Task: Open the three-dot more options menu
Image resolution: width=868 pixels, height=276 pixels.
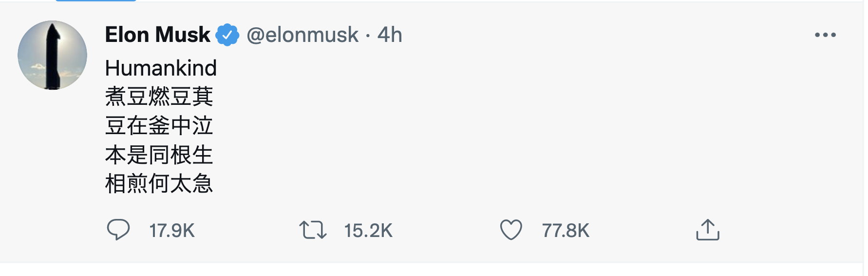Action: [825, 35]
